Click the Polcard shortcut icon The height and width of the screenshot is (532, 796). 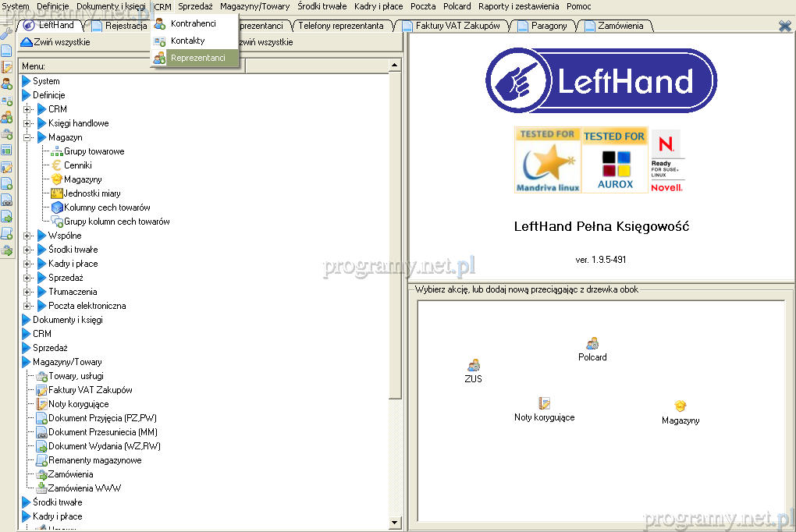point(592,343)
